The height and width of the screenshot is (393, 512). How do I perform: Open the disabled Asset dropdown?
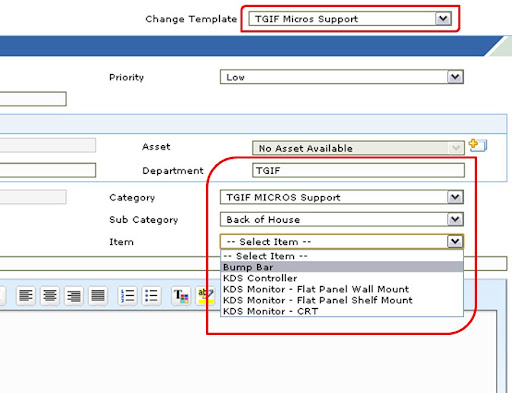[358, 148]
